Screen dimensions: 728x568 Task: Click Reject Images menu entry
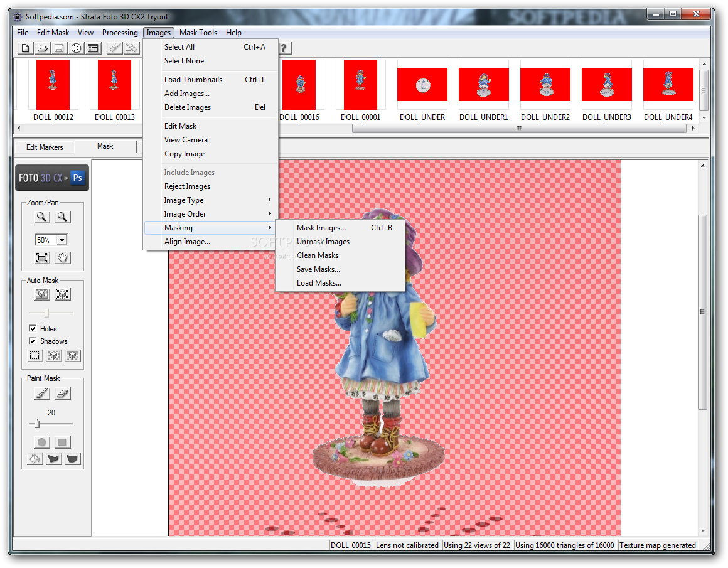pos(211,186)
